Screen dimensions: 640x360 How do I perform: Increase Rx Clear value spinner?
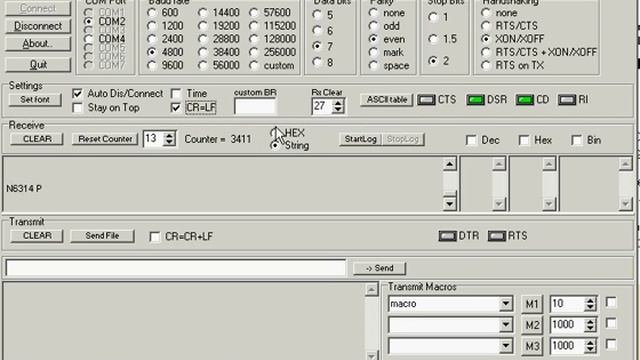338,103
